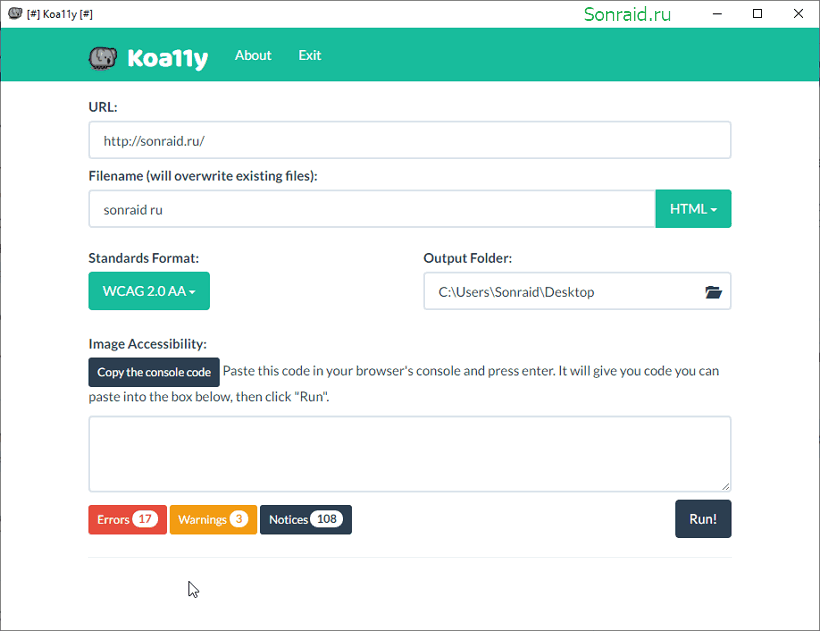Close the Koa11y window

798,14
